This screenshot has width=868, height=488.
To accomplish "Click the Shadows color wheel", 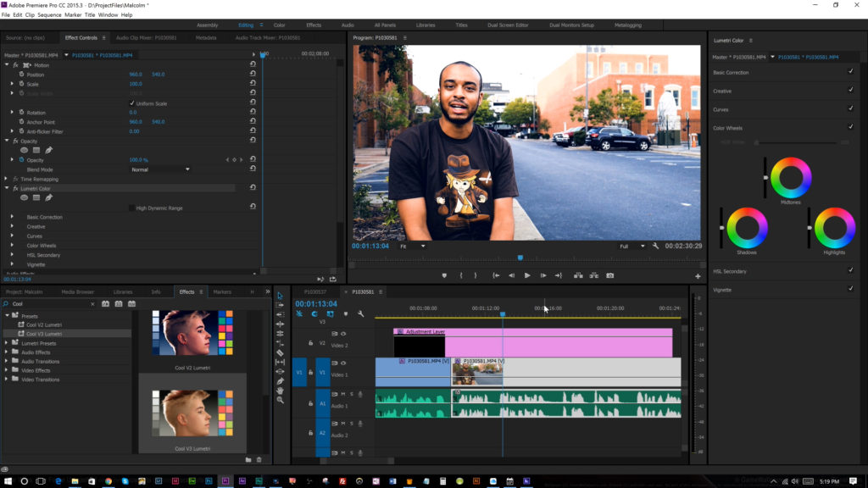I will point(747,227).
